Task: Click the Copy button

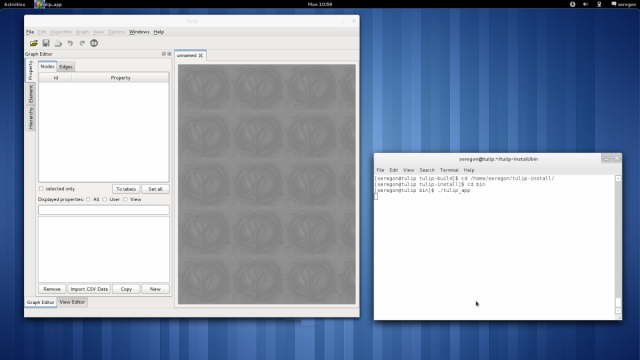Action: pyautogui.click(x=126, y=289)
